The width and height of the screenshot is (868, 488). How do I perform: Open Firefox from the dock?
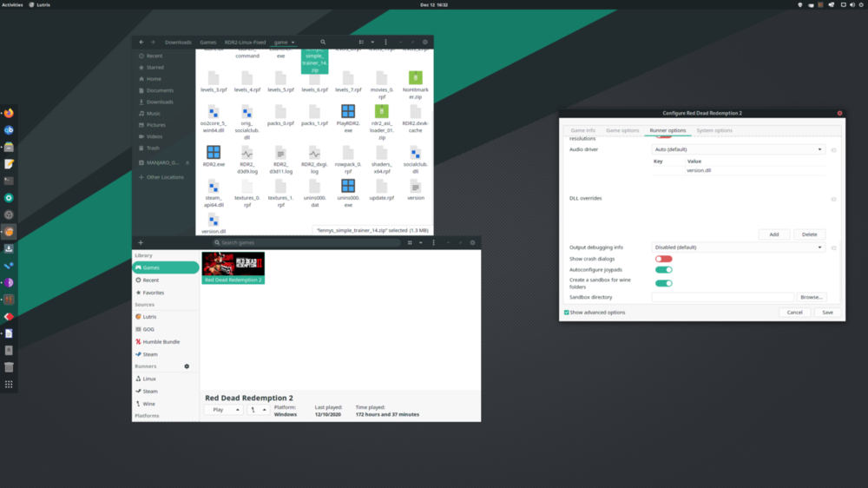[9, 113]
